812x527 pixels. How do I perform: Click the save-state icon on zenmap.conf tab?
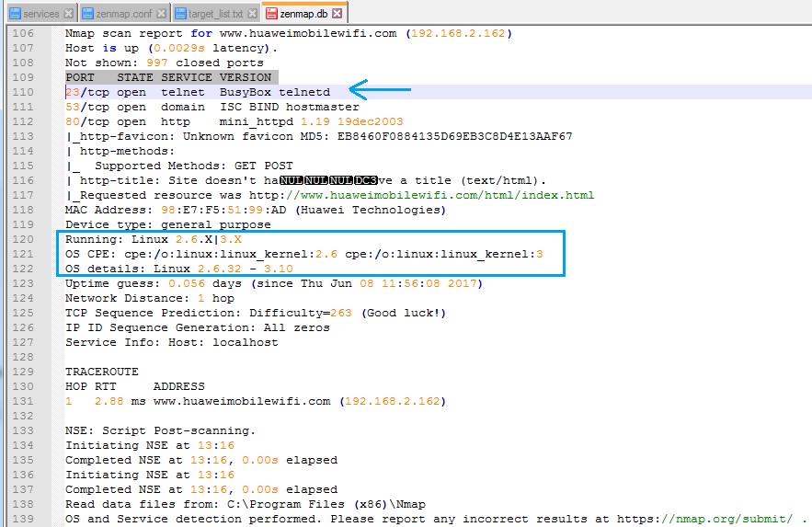point(88,14)
